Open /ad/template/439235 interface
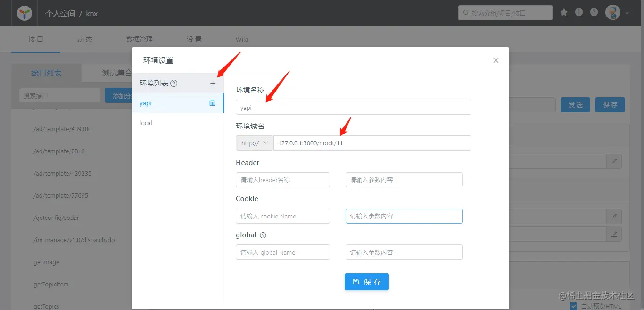The height and width of the screenshot is (310, 644). click(62, 173)
